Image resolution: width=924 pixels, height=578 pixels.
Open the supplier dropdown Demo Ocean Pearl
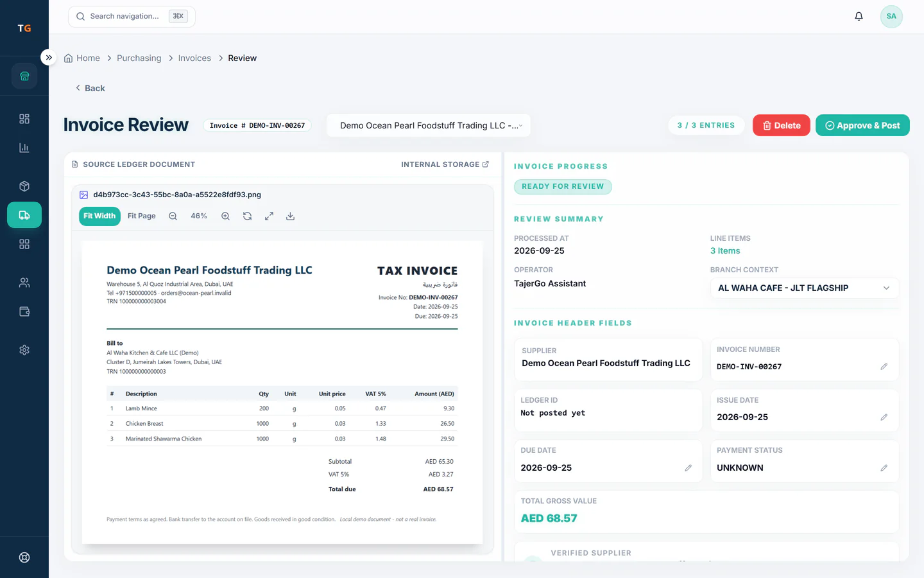(429, 125)
